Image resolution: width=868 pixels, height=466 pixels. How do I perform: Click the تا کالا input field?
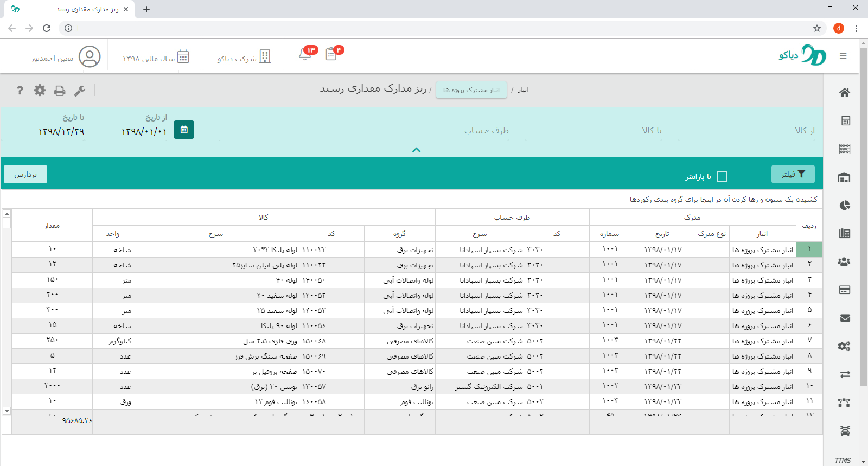coord(593,131)
